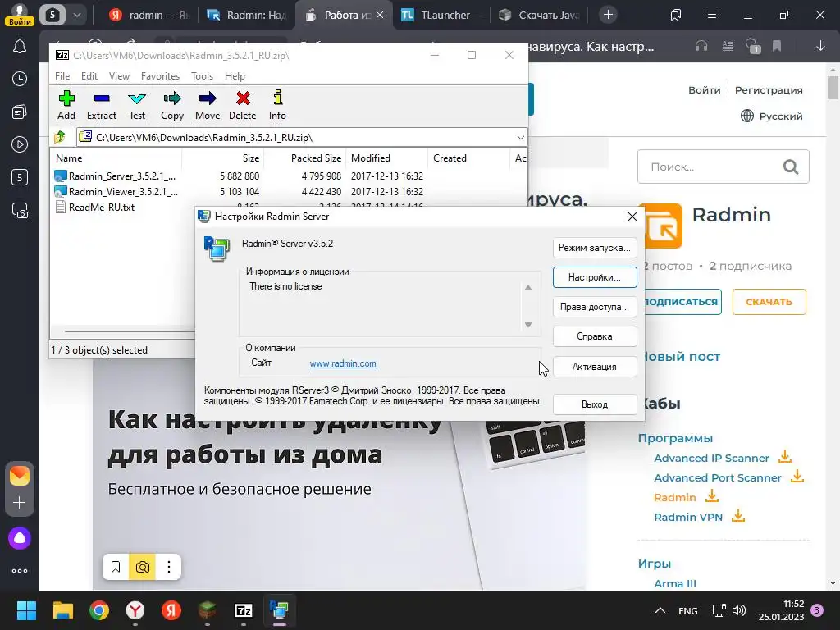Click the red Delete icon in 7-Zip
Viewport: 840px width, 630px height.
click(243, 105)
